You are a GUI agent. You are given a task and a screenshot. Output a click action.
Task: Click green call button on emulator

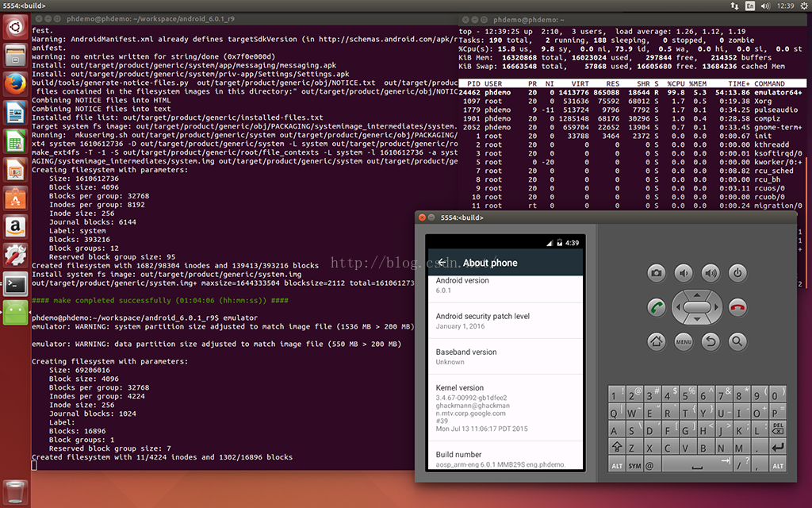click(x=656, y=307)
